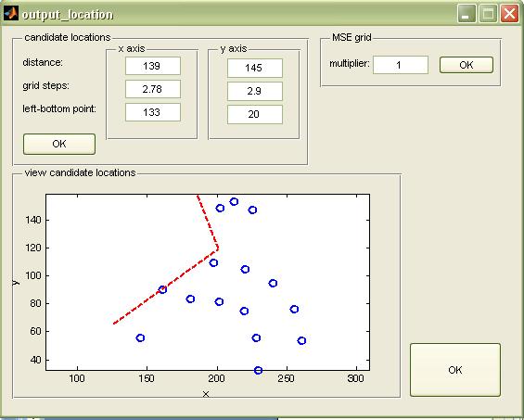The image size is (524, 420).
Task: Close the output_location window
Action: [509, 14]
